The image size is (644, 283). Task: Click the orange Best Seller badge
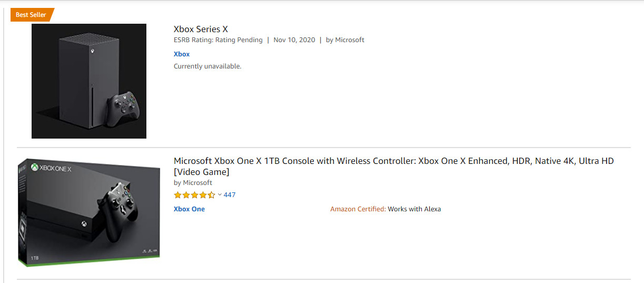click(31, 15)
